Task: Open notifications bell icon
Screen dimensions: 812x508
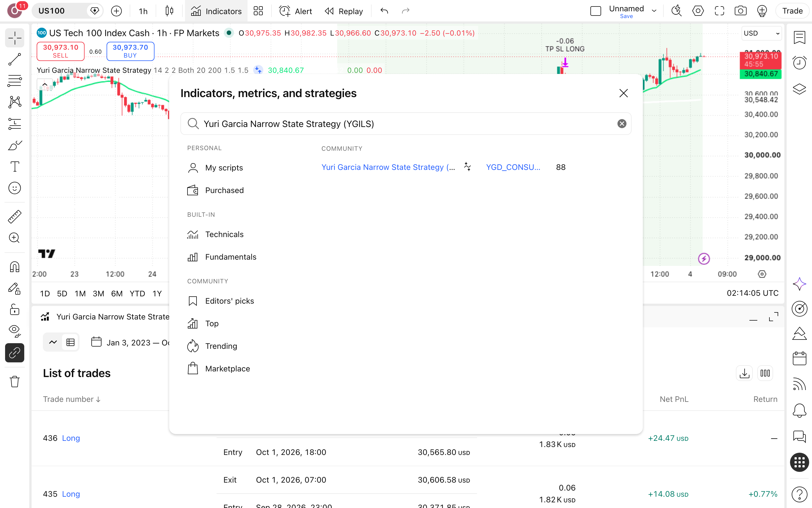Action: pos(799,410)
